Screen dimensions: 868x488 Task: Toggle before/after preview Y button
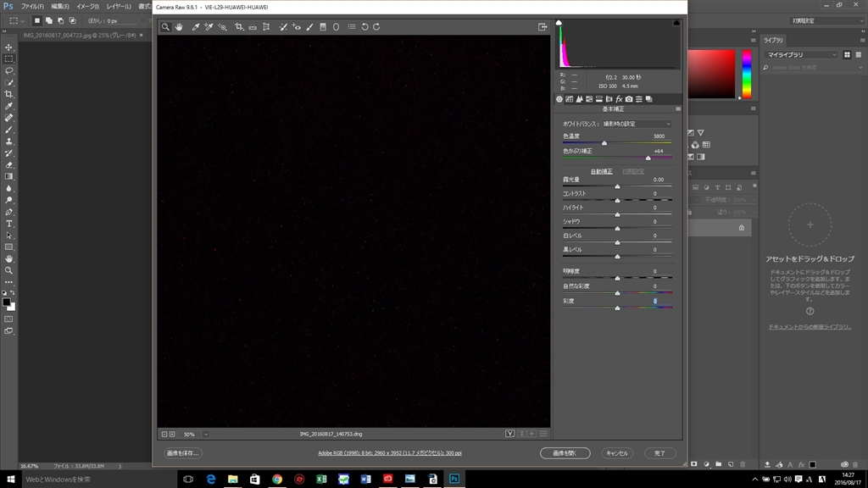point(510,434)
